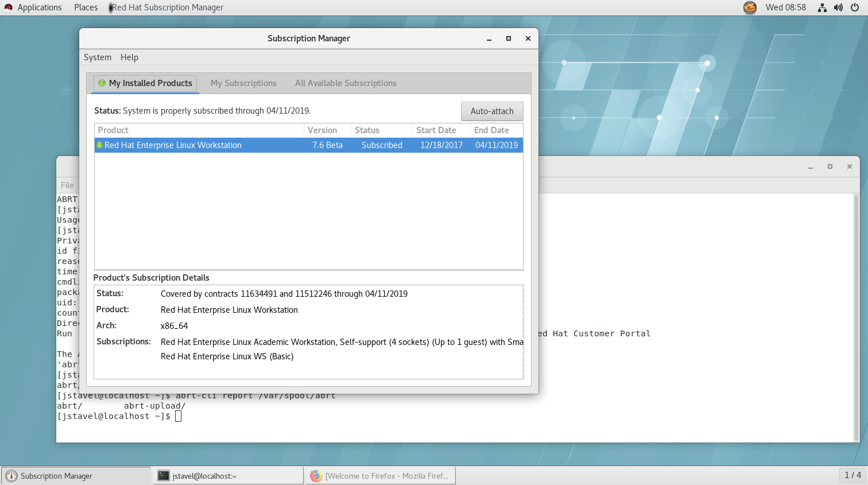Sort by the Version column header
The height and width of the screenshot is (485, 868).
pyautogui.click(x=327, y=130)
